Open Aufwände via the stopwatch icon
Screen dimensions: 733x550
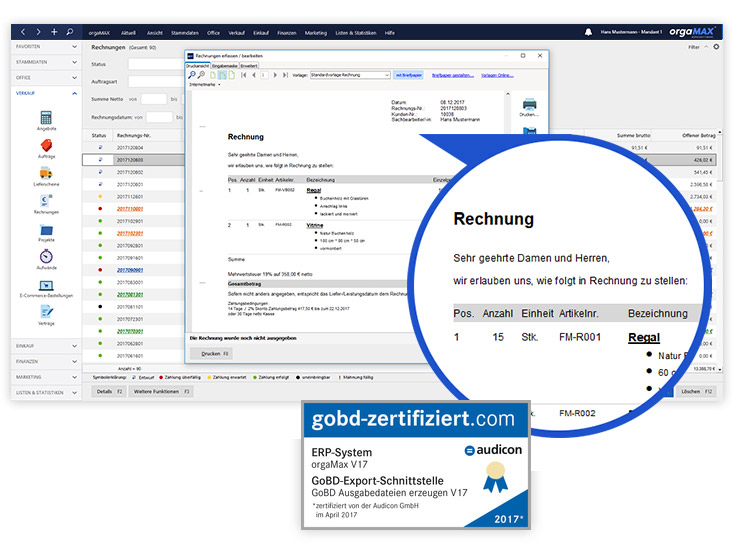click(46, 257)
